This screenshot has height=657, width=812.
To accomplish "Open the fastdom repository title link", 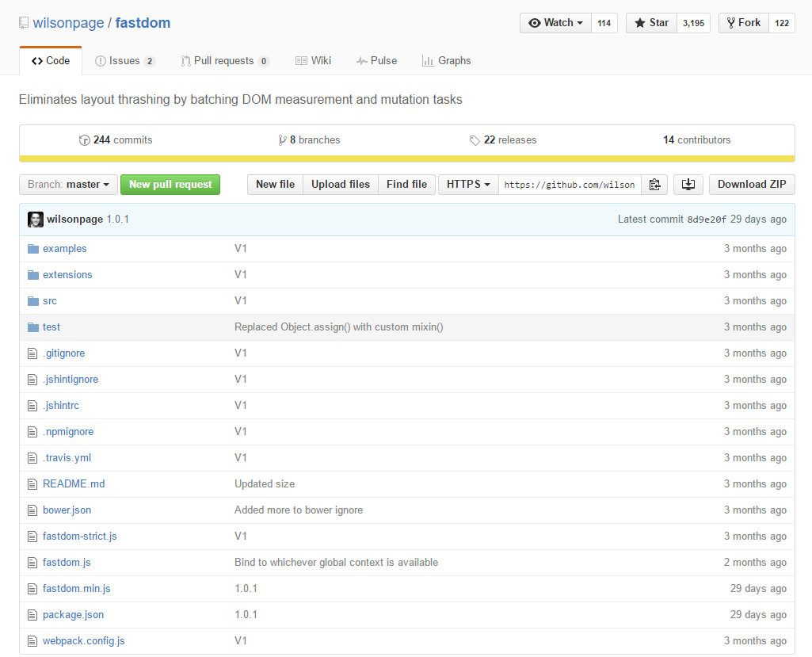I will [143, 23].
